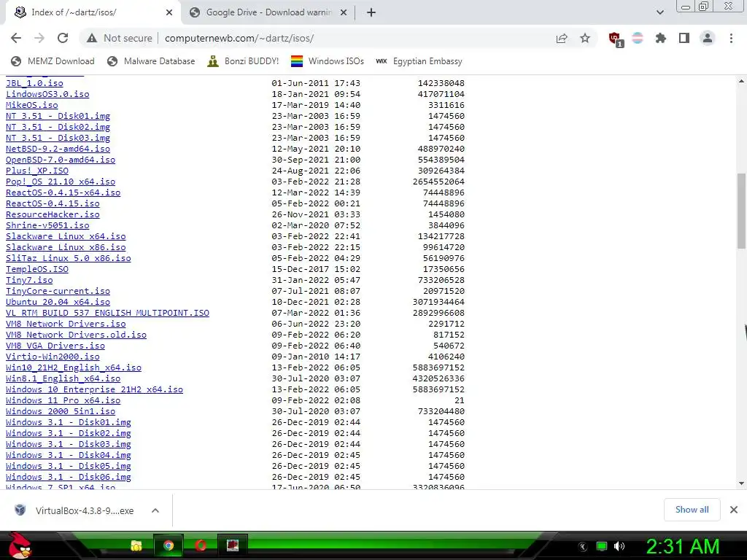
Task: Click Plus!_XP.ISO link
Action: [x=37, y=171]
